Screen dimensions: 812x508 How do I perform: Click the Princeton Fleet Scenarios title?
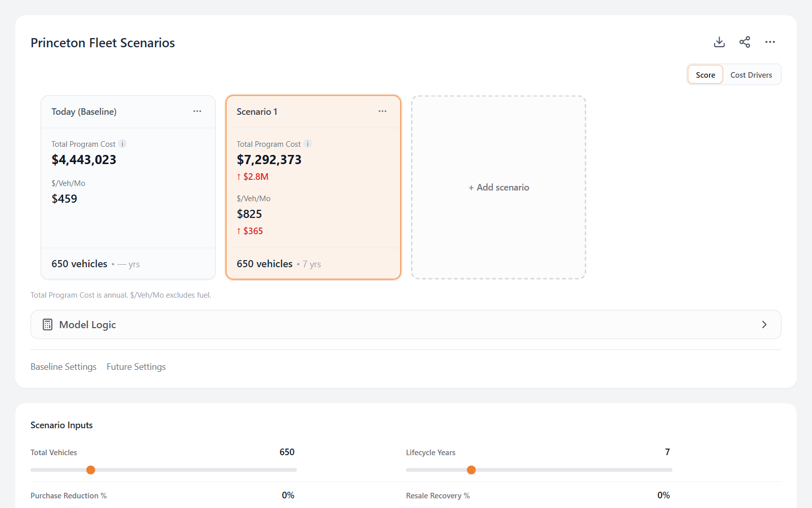pyautogui.click(x=103, y=43)
